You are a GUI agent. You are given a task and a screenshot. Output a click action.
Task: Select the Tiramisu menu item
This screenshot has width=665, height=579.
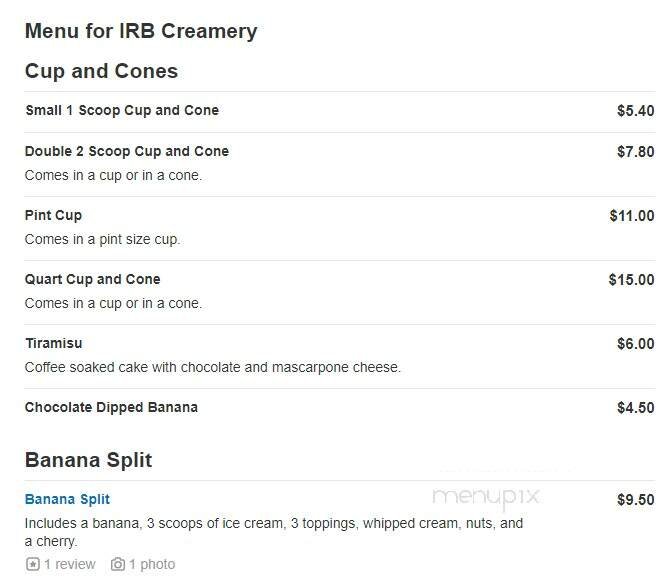(54, 343)
